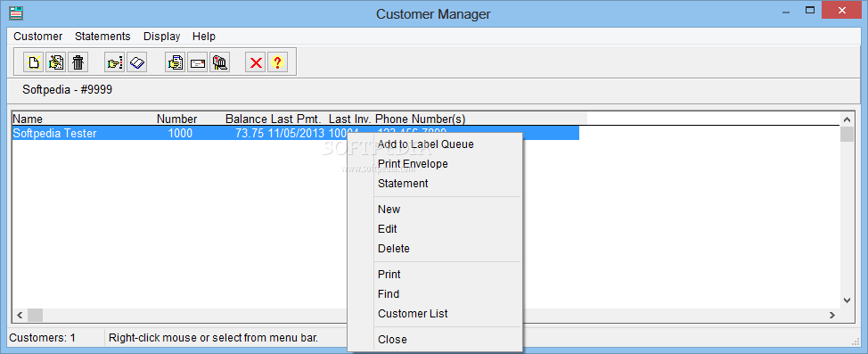Screen dimensions: 868x354
Task: Open the Display menu
Action: pyautogui.click(x=161, y=37)
